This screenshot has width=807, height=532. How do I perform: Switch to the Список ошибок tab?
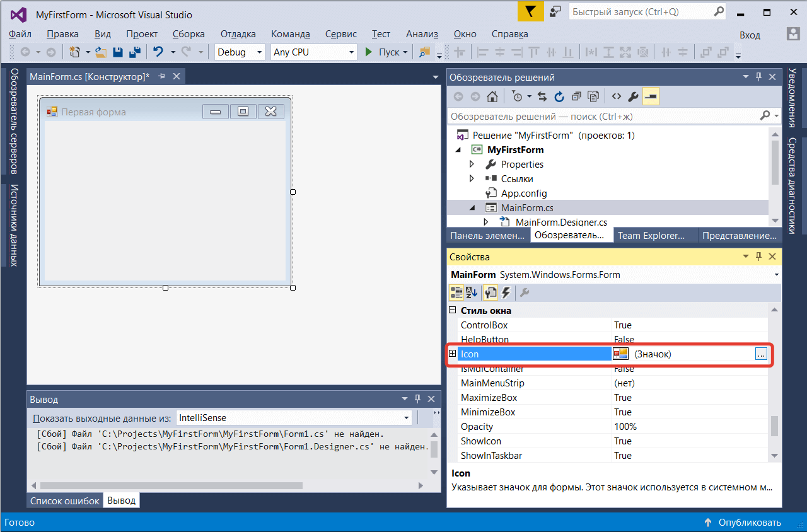(65, 501)
